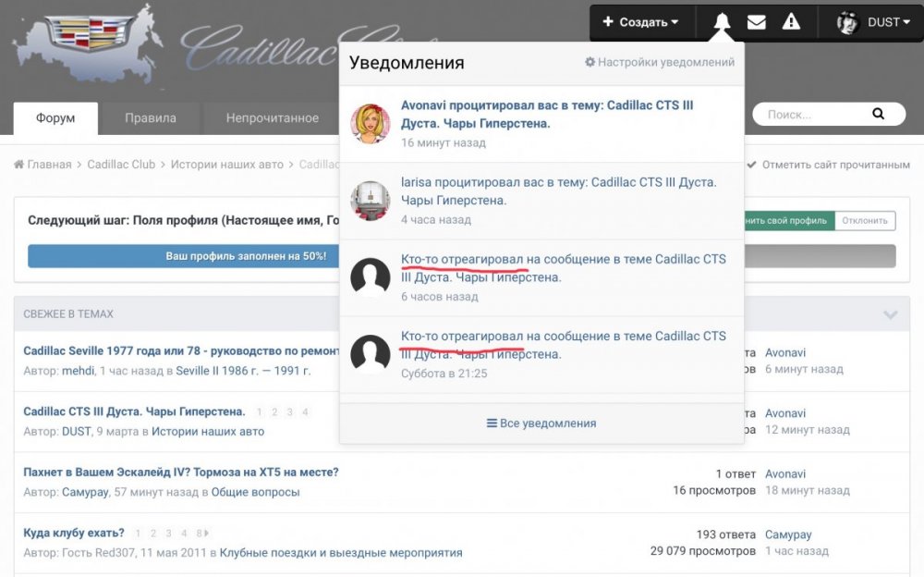The height and width of the screenshot is (577, 924).
Task: Click the Главная home breadcrumb icon
Action: 19,165
